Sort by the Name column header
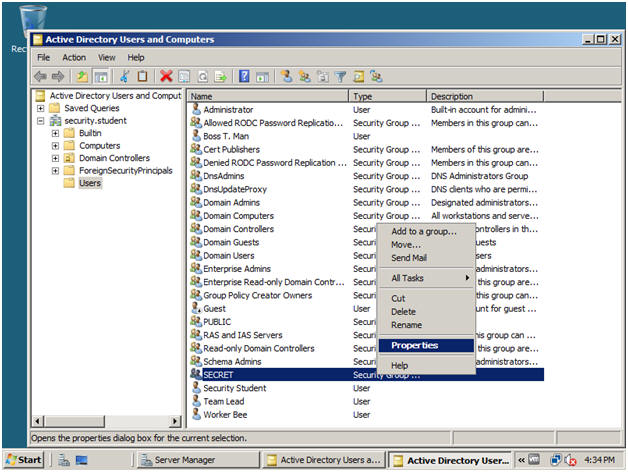 (268, 96)
